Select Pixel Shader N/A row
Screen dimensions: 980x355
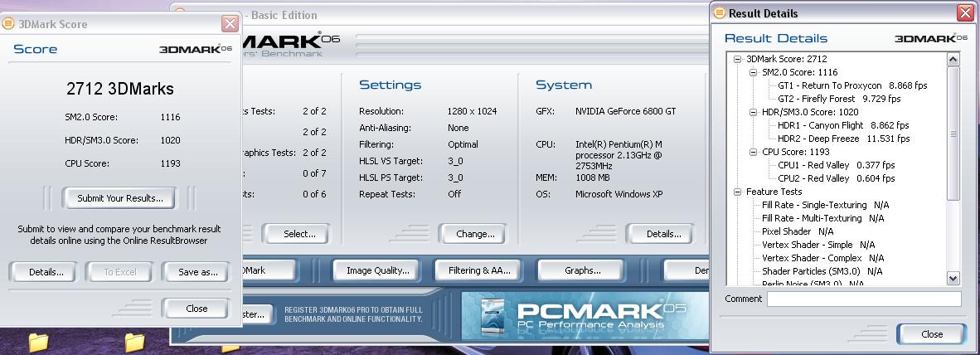point(798,232)
